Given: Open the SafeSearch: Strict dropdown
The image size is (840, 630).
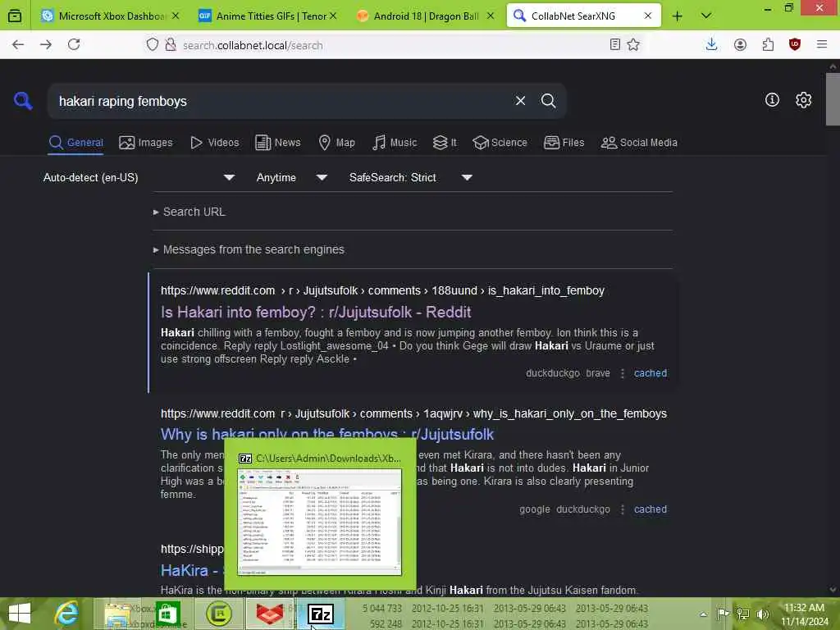Looking at the screenshot, I should (x=410, y=177).
